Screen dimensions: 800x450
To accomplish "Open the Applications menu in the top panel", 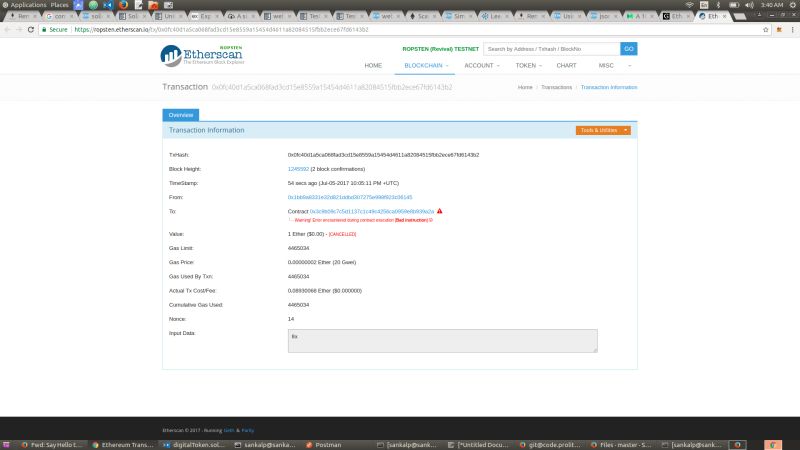I will [24, 5].
